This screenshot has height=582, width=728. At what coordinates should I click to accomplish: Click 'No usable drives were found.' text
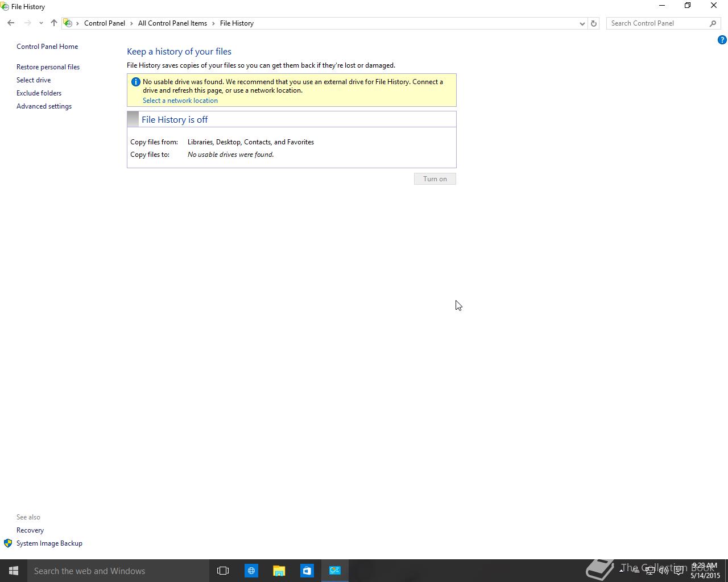coord(230,155)
